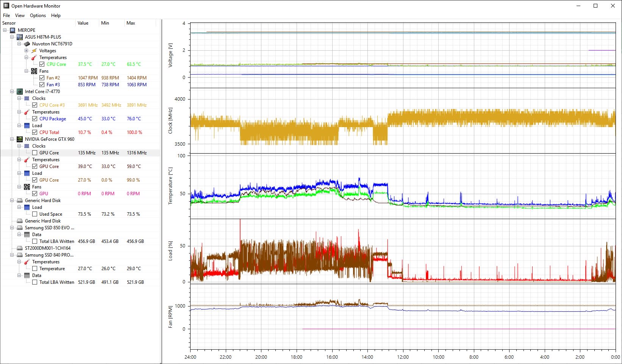Check the Samsung SSD 840 PRO Temperature checkbox
The width and height of the screenshot is (622, 364).
pyautogui.click(x=35, y=269)
